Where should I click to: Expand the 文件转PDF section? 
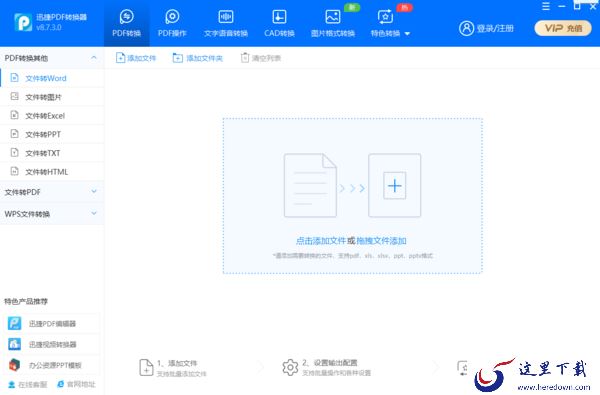coord(94,191)
